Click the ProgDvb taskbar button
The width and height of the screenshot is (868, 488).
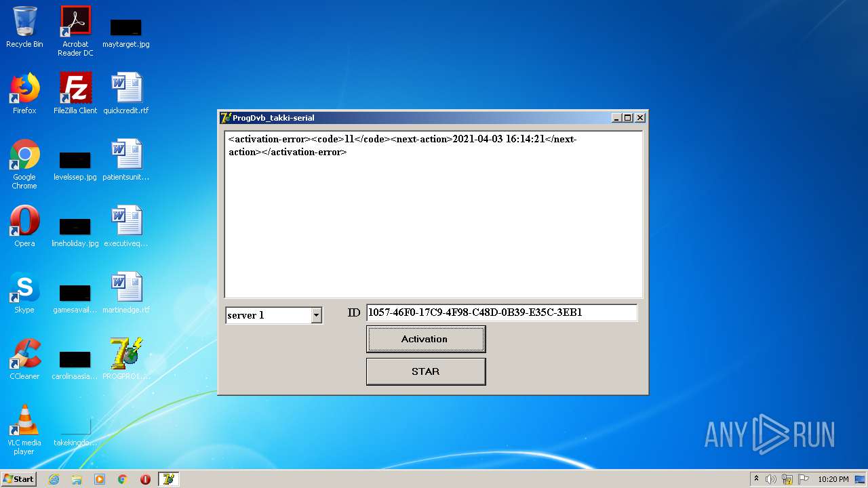[x=169, y=479]
